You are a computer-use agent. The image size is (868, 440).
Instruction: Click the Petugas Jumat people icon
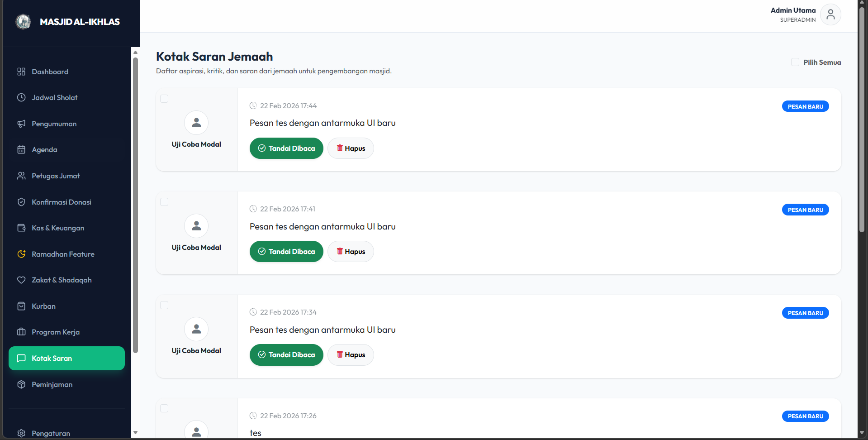(x=21, y=176)
